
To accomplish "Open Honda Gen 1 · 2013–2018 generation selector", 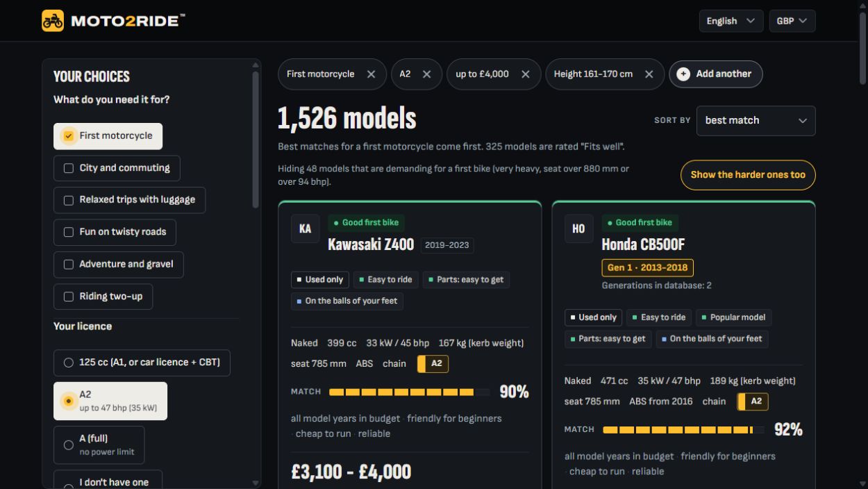I will 647,267.
